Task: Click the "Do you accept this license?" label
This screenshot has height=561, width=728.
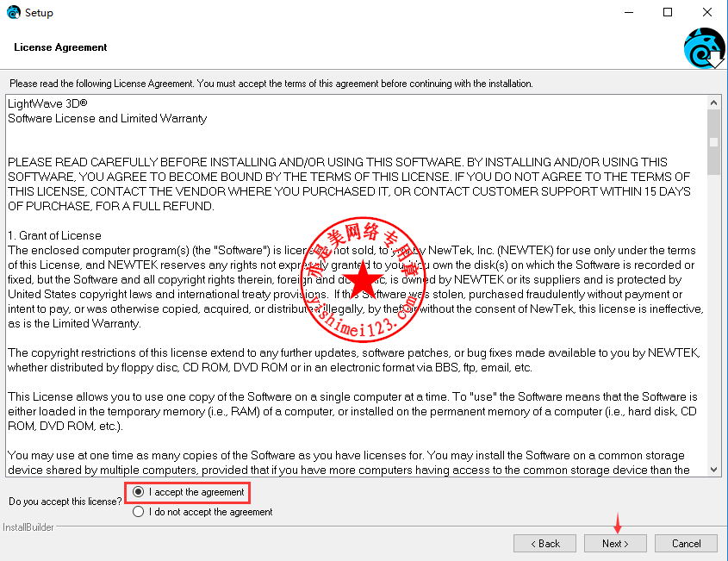Action: click(x=65, y=502)
